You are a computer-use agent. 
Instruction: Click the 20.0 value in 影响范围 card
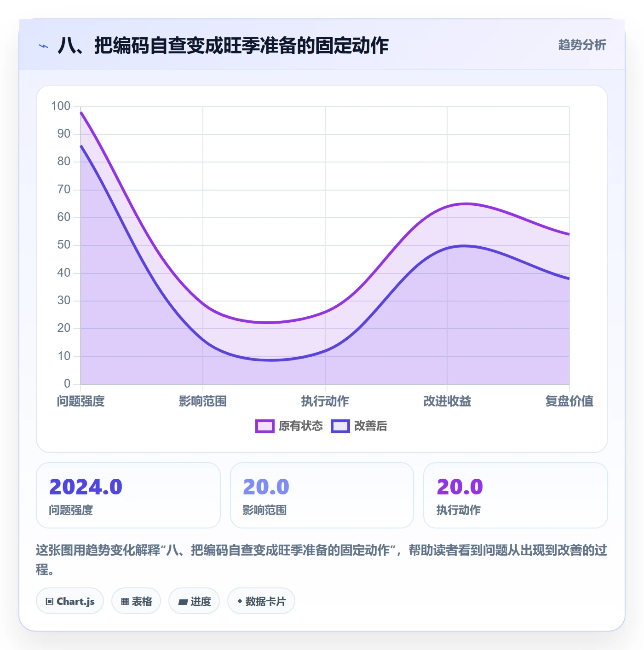(266, 487)
